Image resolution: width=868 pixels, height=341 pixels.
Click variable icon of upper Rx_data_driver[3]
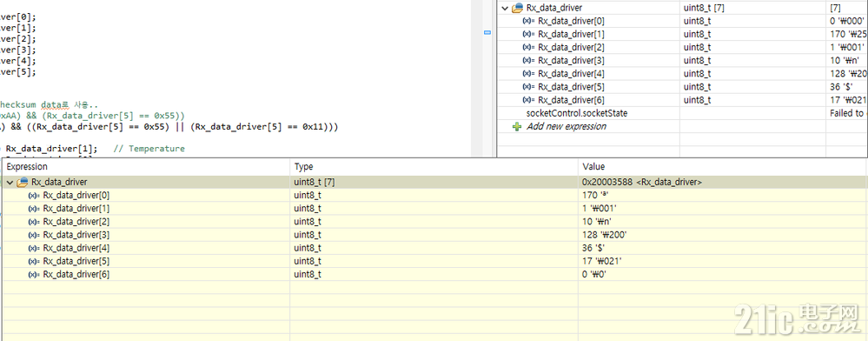528,60
